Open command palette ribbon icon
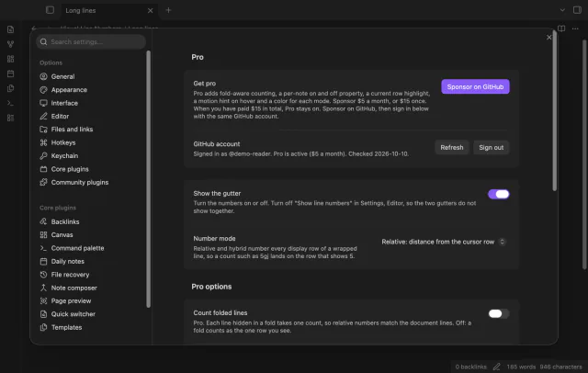Image resolution: width=588 pixels, height=373 pixels. click(x=10, y=103)
